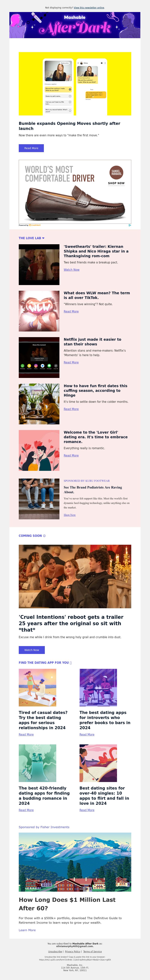Click the Samuel Hubbard logo badge
This screenshot has width=150, height=980.
click(116, 172)
